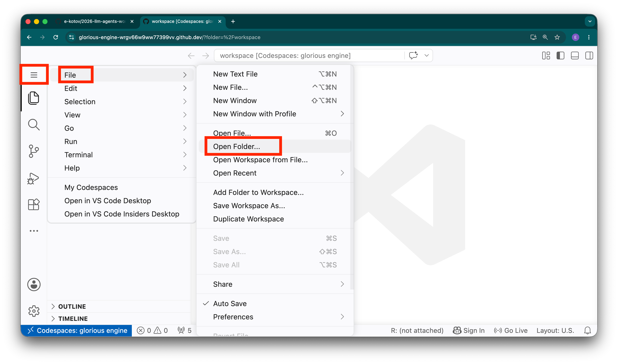Screen dimensions: 618x364
Task: Open the tab search dropdown
Action: point(590,21)
